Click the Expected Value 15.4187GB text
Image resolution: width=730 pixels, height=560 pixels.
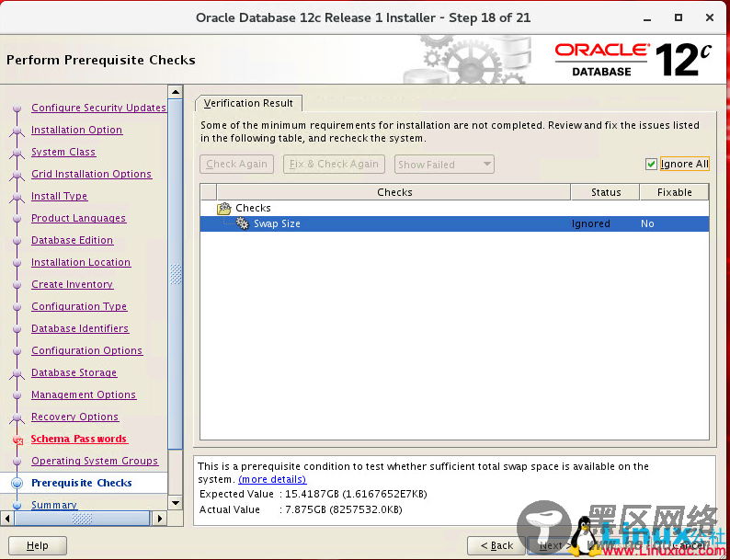click(x=314, y=494)
